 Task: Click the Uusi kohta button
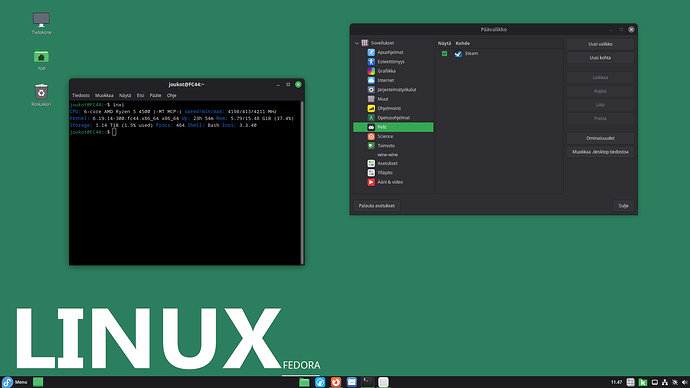[600, 58]
